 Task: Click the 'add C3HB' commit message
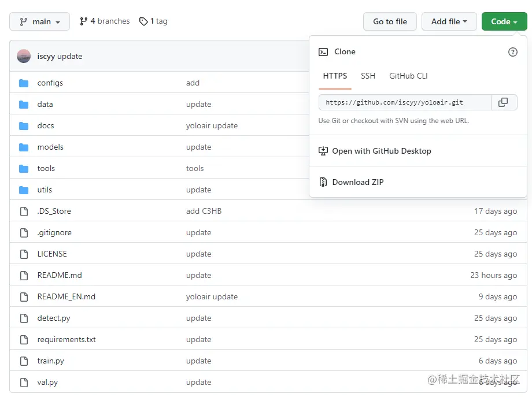[x=204, y=212]
